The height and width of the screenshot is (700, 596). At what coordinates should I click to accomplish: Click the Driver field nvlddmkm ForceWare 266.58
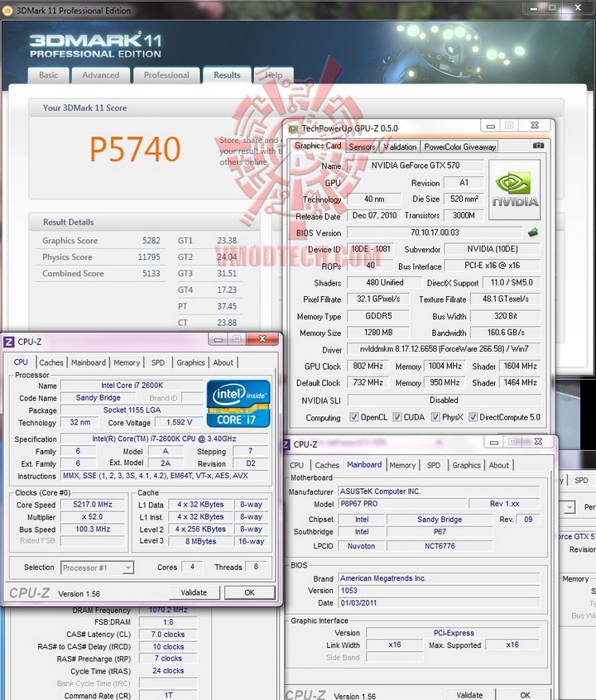pyautogui.click(x=444, y=349)
